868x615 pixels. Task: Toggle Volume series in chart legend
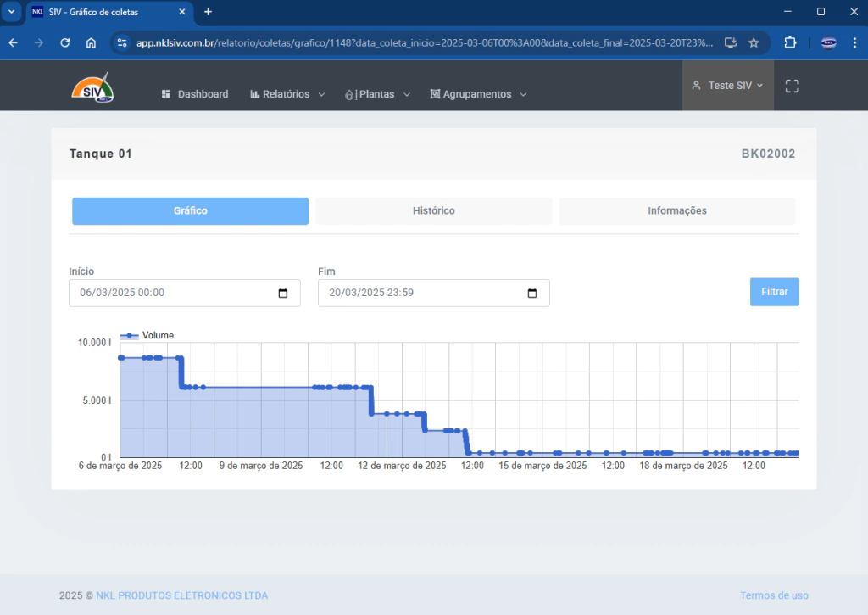(x=147, y=336)
